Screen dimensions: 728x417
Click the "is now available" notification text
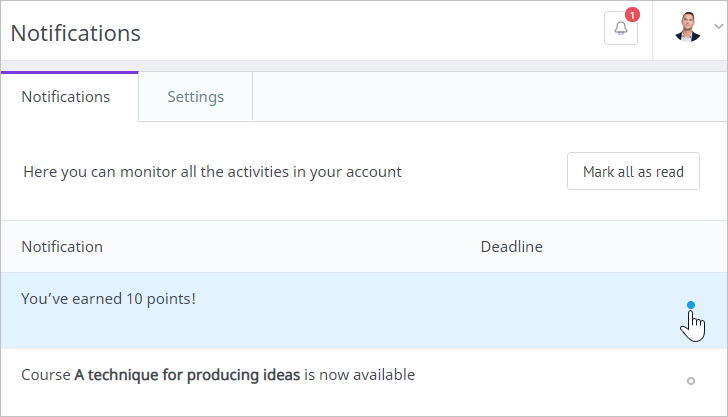[x=359, y=375]
